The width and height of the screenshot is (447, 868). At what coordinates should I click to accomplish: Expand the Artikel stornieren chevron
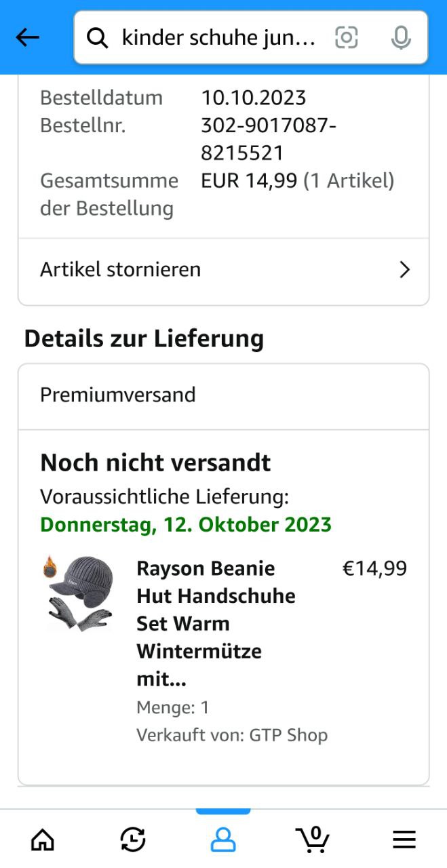click(405, 270)
